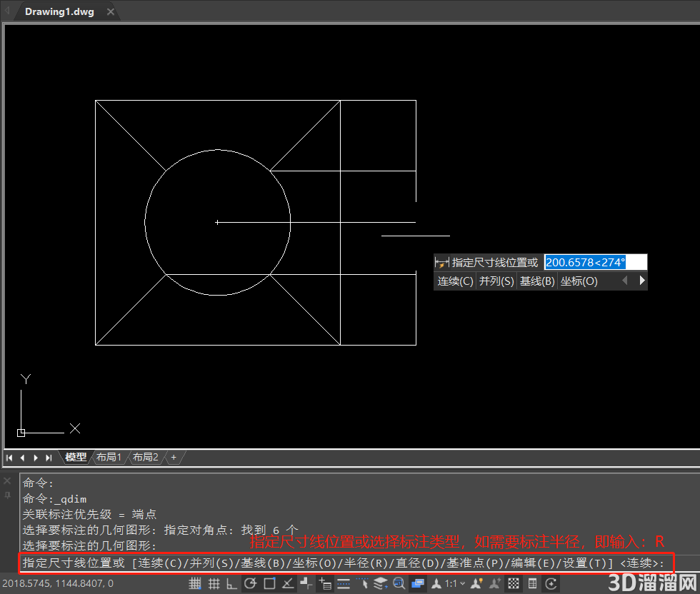The image size is (700, 594).
Task: Click the dynamic input value field 200.6578<274°
Action: tap(596, 262)
